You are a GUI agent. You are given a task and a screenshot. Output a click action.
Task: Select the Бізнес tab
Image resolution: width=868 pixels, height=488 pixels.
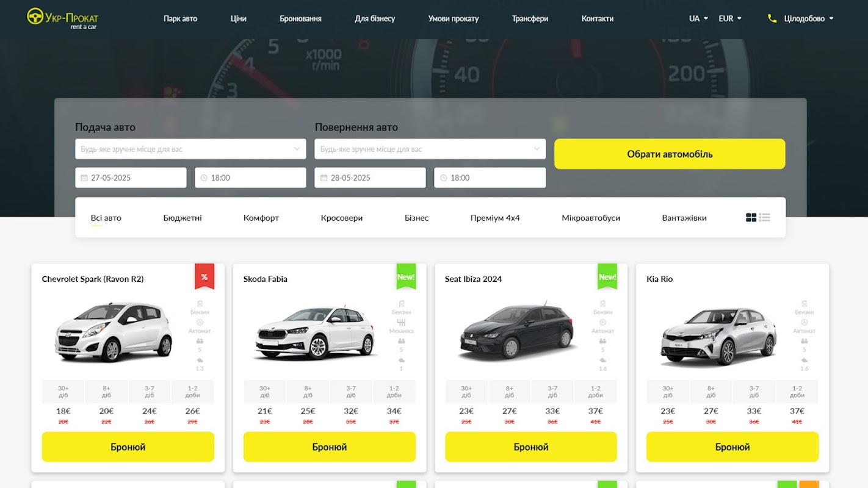[417, 218]
